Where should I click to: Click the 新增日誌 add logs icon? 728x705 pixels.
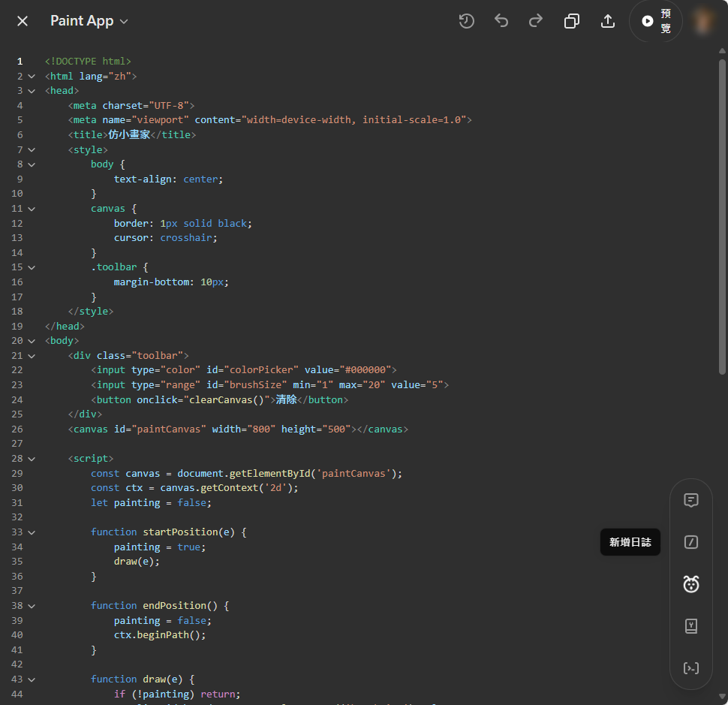coord(691,542)
